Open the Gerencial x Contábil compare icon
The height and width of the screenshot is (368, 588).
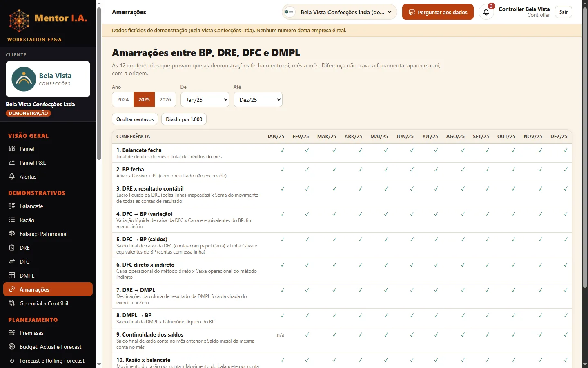pos(12,303)
